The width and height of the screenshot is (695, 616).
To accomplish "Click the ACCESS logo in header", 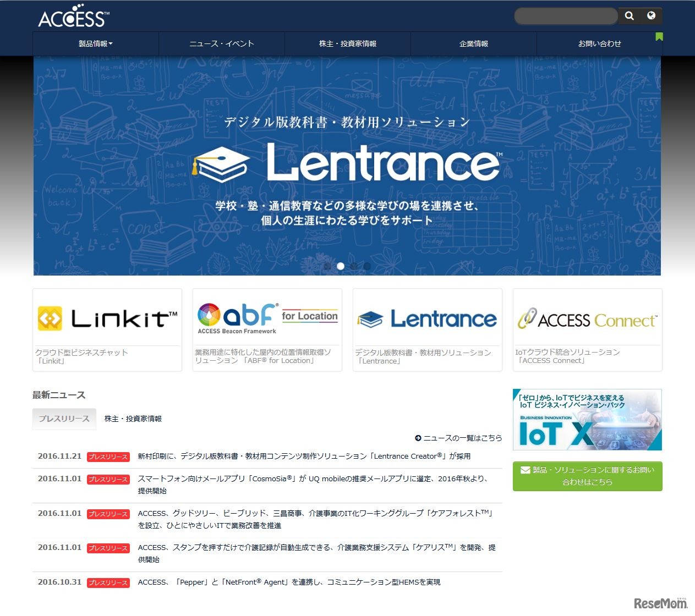I will pyautogui.click(x=73, y=16).
